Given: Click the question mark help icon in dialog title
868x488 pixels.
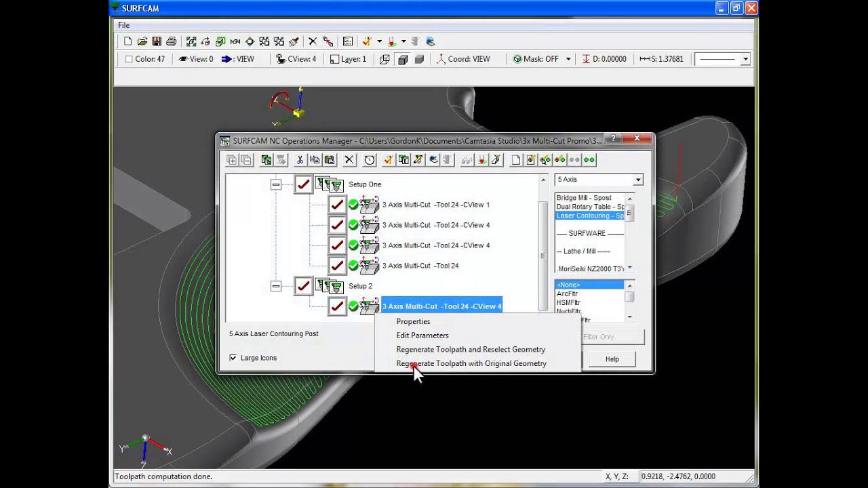Looking at the screenshot, I should 612,138.
